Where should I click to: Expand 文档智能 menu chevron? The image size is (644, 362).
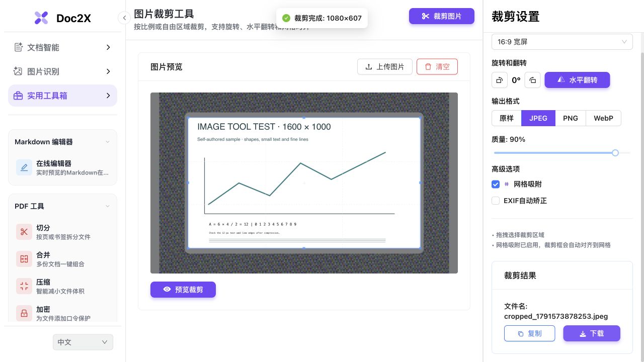tap(108, 47)
